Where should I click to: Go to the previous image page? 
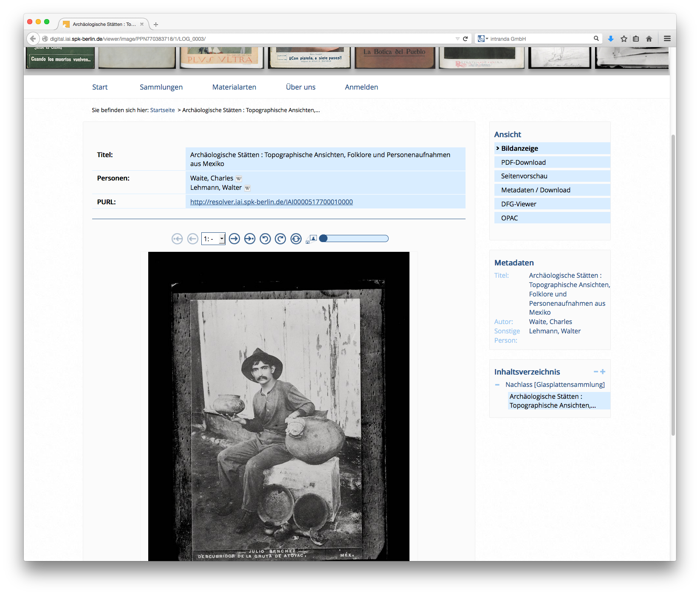pos(193,239)
